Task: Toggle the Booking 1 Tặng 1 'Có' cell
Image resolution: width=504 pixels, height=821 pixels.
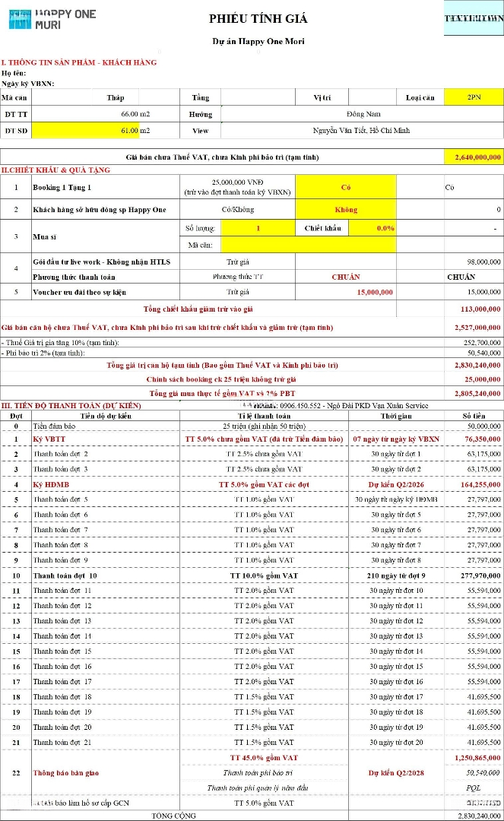Action: (x=345, y=186)
